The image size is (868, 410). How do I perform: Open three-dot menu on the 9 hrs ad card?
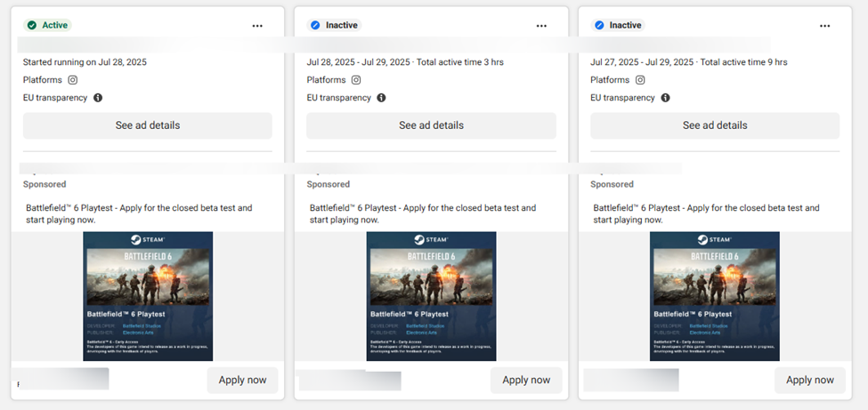point(824,26)
